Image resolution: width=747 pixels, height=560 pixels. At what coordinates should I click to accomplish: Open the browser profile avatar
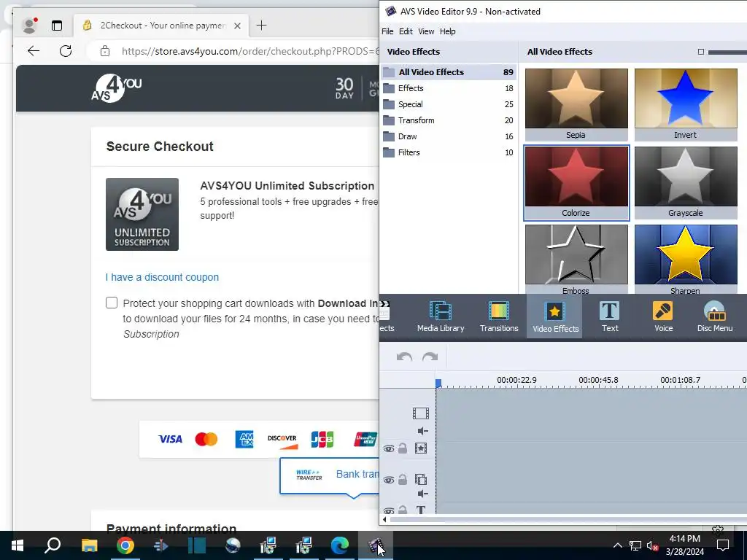point(30,26)
